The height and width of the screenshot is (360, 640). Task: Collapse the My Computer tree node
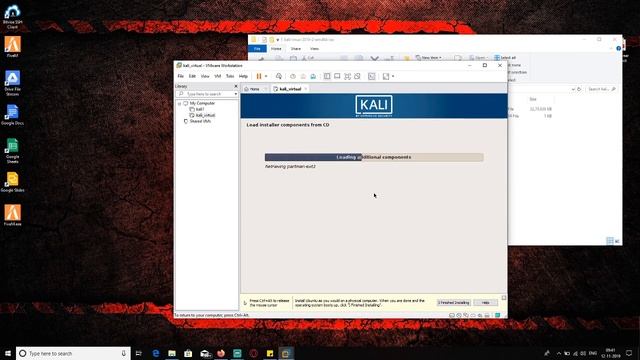tap(179, 104)
